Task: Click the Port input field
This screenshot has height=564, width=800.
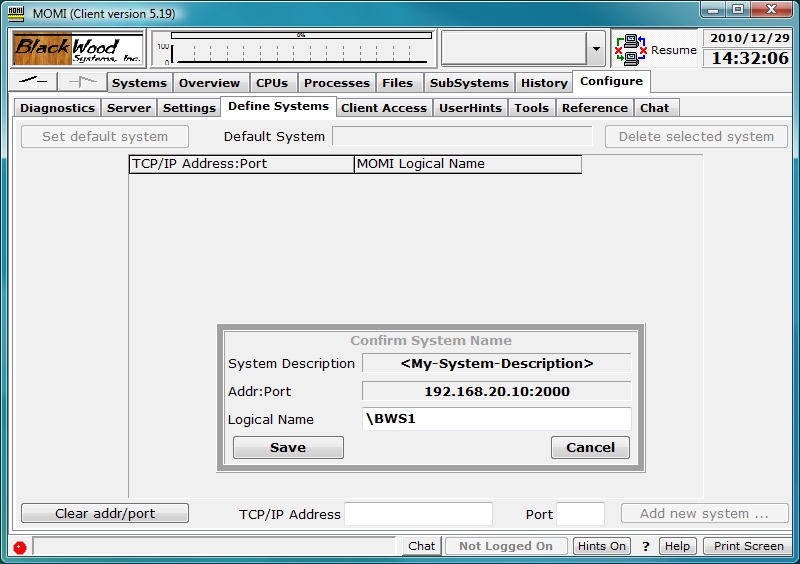Action: point(580,514)
